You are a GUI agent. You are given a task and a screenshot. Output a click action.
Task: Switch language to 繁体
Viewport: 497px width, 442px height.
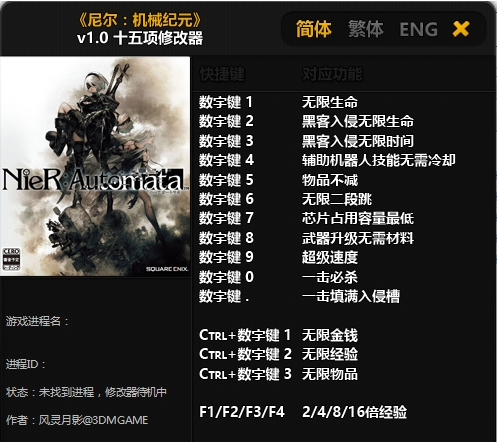click(x=366, y=29)
